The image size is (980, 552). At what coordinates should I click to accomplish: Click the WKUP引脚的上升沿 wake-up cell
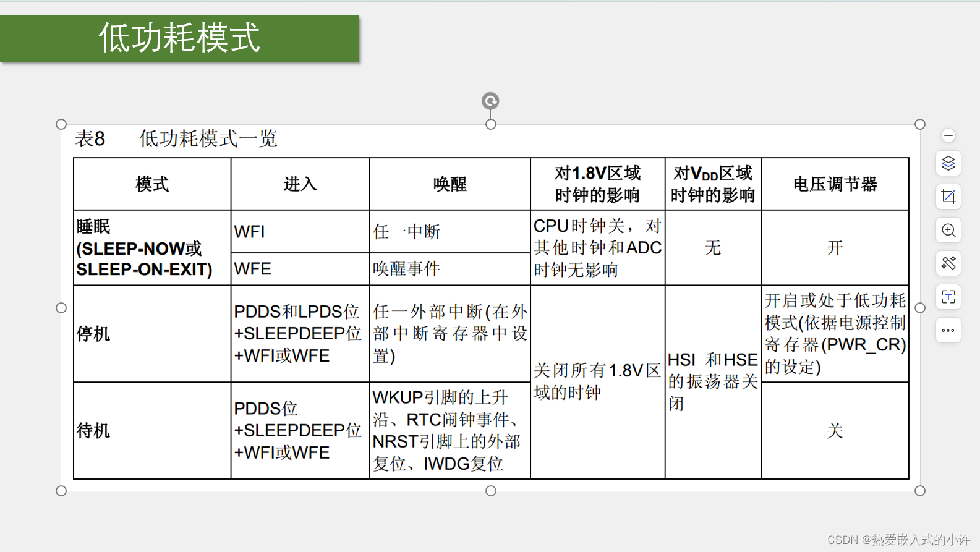[x=450, y=431]
